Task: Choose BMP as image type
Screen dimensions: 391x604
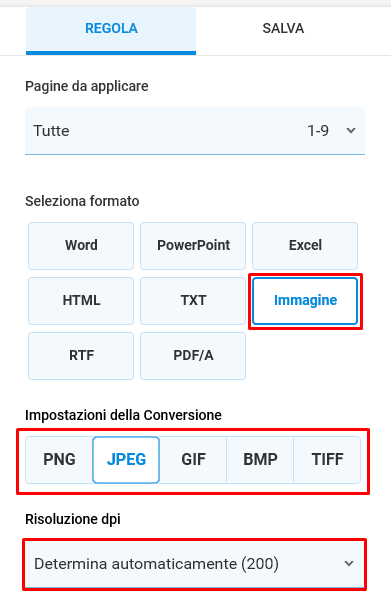Action: 260,460
